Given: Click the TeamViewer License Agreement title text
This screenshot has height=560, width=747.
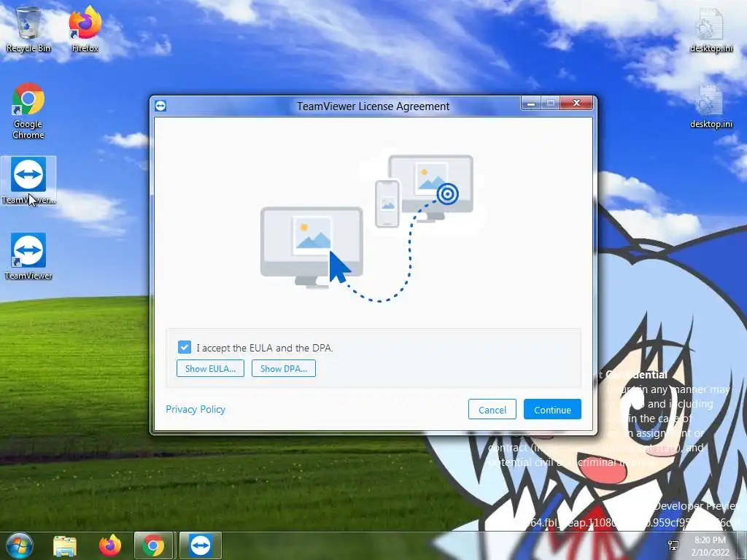Looking at the screenshot, I should (x=373, y=106).
